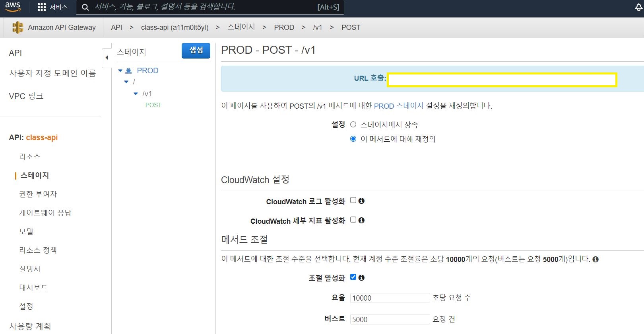Select POST method in stage tree
The width and height of the screenshot is (644, 334).
pyautogui.click(x=153, y=105)
